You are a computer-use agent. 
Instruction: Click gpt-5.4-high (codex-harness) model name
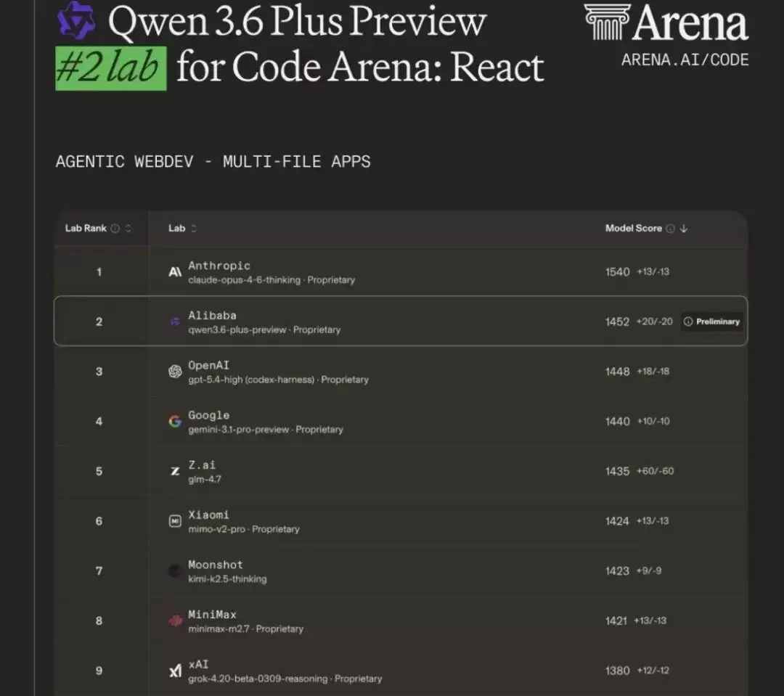[x=251, y=380]
